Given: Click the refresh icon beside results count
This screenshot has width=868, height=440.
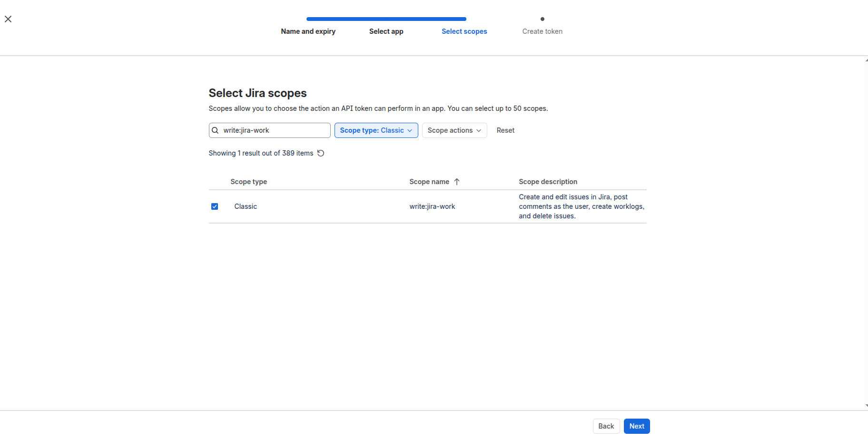Looking at the screenshot, I should 321,153.
